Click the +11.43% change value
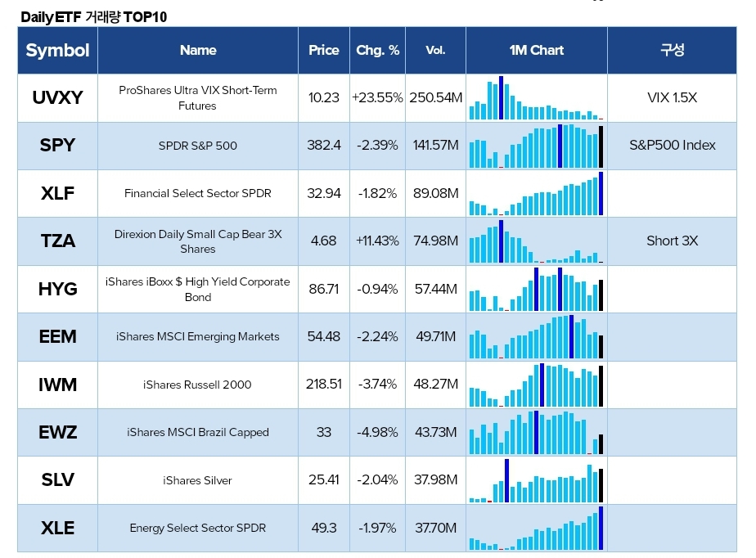The height and width of the screenshot is (558, 756). pos(377,241)
